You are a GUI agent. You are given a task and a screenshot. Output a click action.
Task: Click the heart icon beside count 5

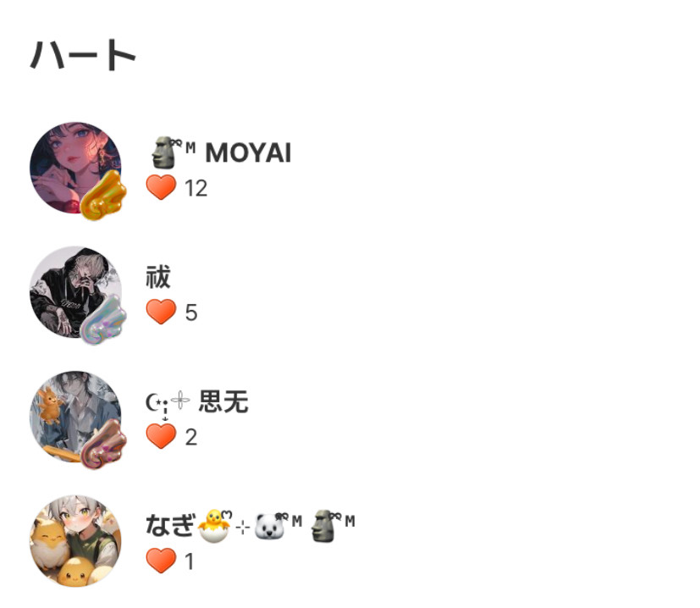click(x=161, y=312)
